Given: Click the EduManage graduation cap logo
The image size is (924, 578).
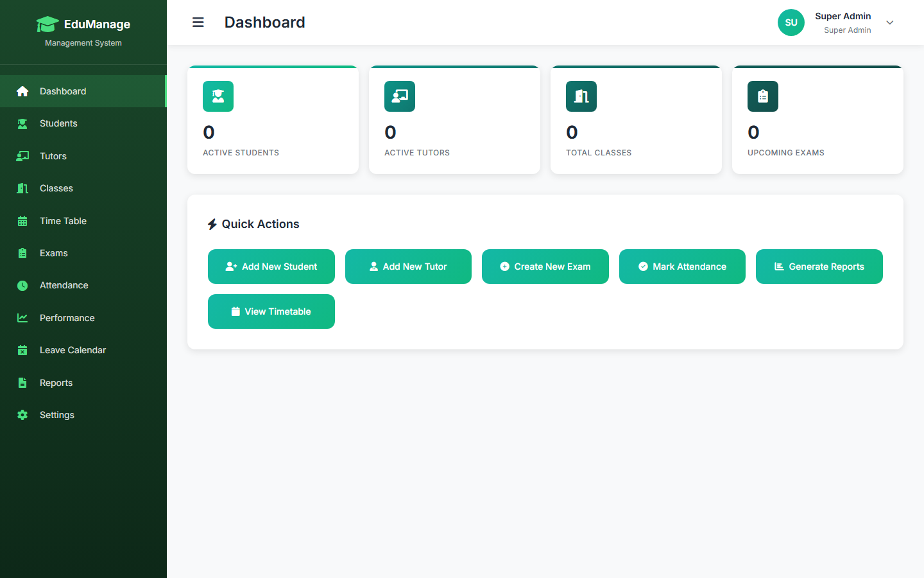Looking at the screenshot, I should pos(47,24).
